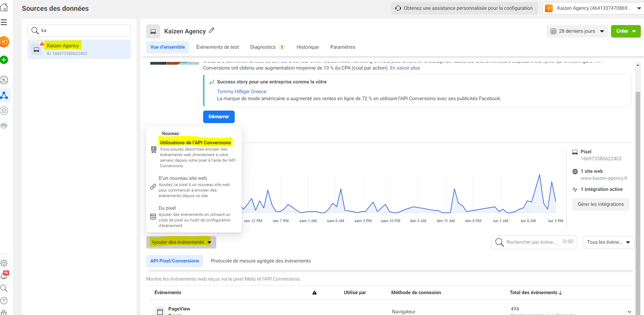Viewport: 644px width, 315px height.
Task: Choose D'un nouveau site web menu option
Action: (x=194, y=187)
